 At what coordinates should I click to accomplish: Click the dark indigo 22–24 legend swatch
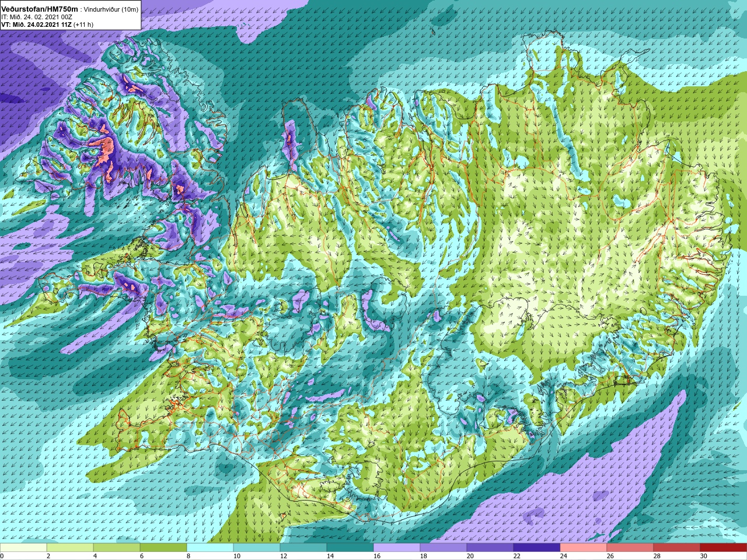(x=537, y=548)
